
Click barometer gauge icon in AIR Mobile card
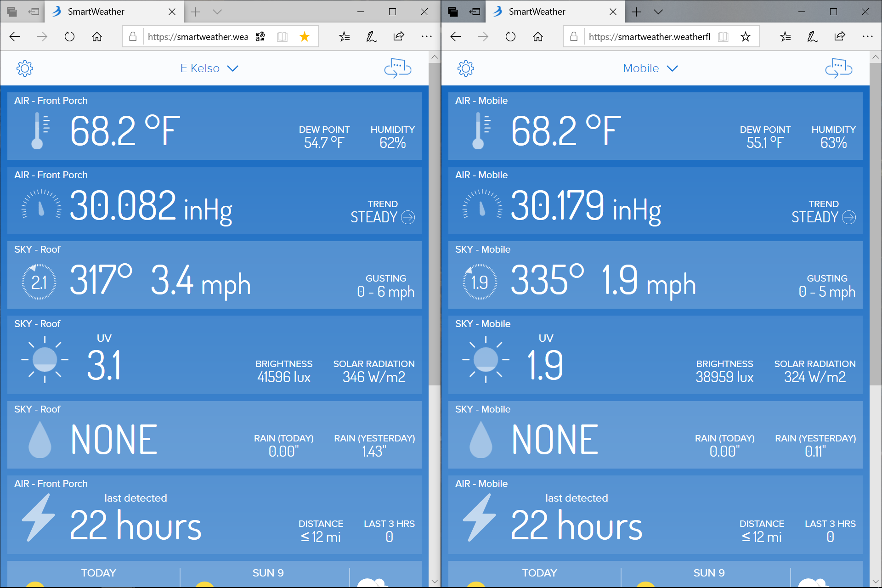pos(482,204)
